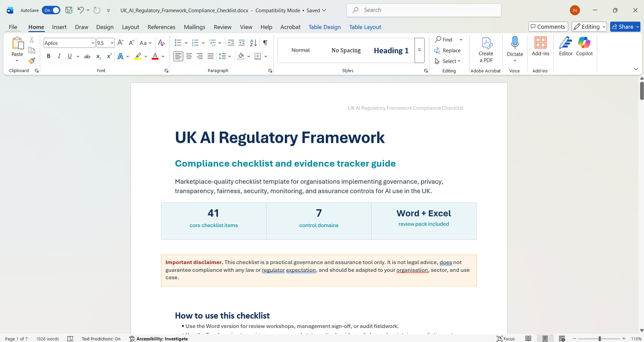Screen dimensions: 644x342
Task: Open spelling and grammar check in status bar
Action: coord(70,339)
